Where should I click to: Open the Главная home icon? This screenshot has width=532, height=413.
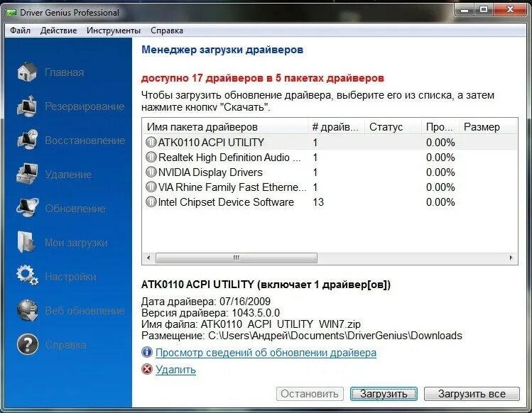tap(27, 72)
